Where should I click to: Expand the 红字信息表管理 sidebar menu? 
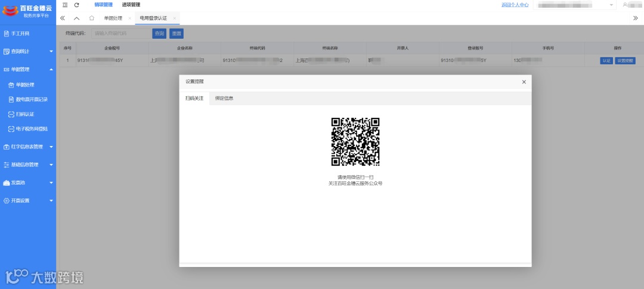tap(28, 147)
